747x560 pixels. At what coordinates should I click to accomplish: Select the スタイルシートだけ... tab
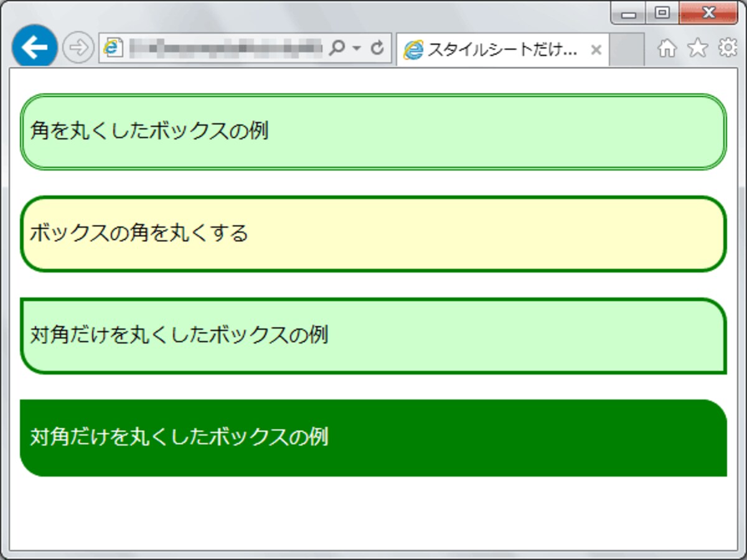pos(503,50)
